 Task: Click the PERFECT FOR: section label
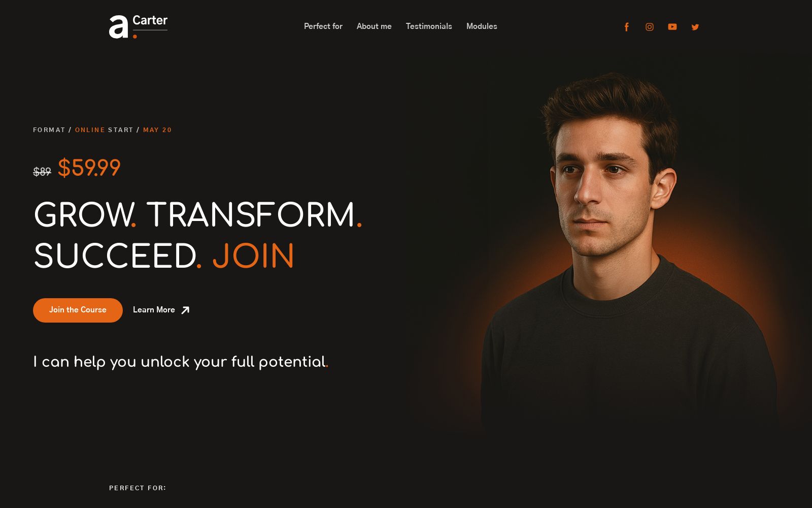138,488
